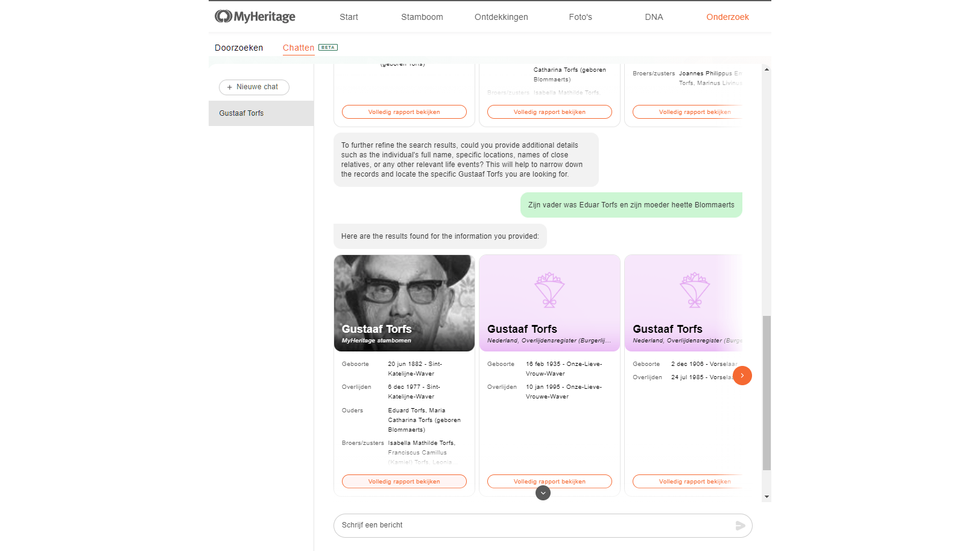980x551 pixels.
Task: Click the bouquet icon on the 1935 Gustaaf Torfs card
Action: pyautogui.click(x=549, y=290)
